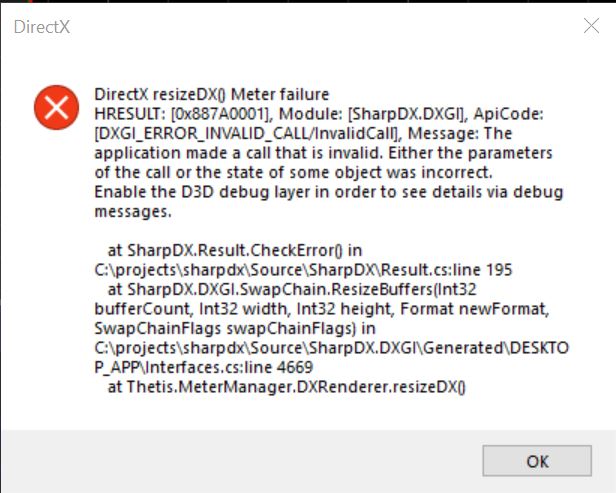Screen dimensions: 616x493
Task: Click the DirectX title text in the title bar
Action: click(x=42, y=27)
